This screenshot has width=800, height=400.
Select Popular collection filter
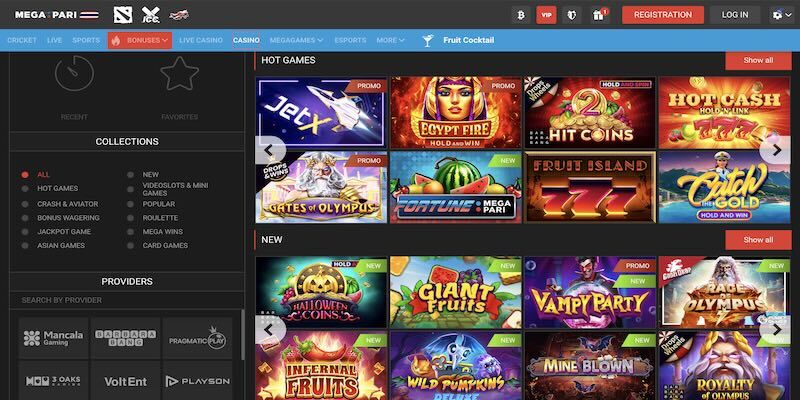pyautogui.click(x=159, y=204)
